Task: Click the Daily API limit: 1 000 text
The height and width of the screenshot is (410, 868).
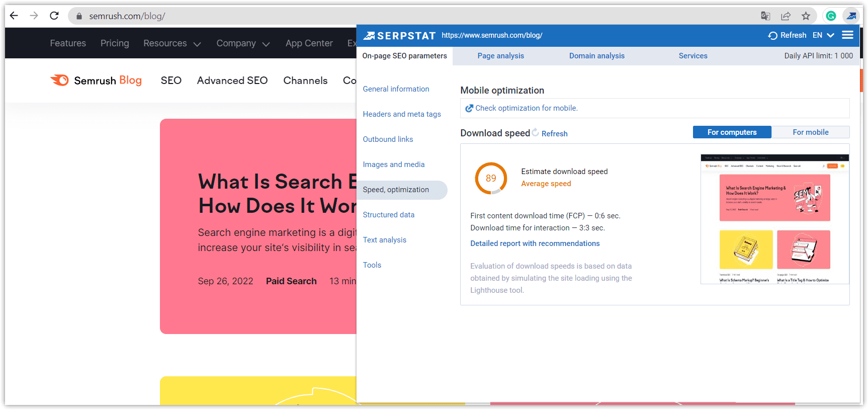Action: [818, 56]
